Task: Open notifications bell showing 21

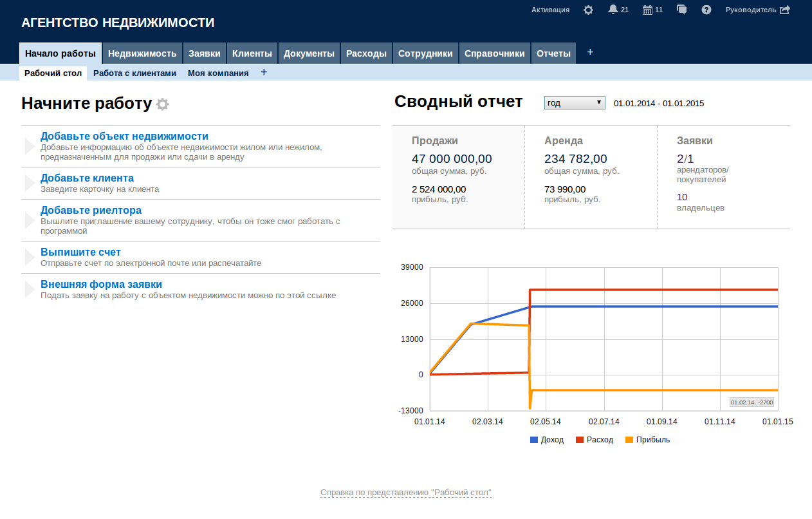Action: coord(613,10)
